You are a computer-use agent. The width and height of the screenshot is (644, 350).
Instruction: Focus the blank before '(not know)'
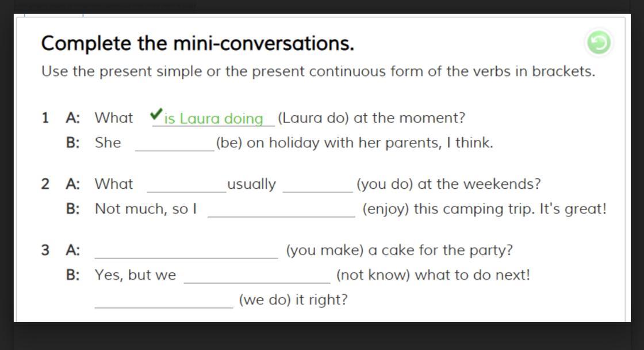257,275
